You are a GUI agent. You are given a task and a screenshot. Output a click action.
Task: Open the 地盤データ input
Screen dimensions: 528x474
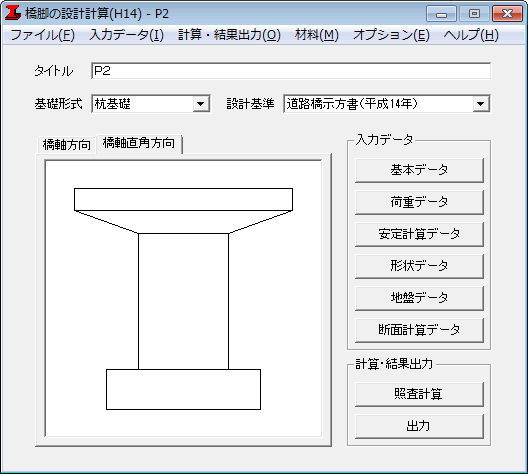tap(419, 298)
